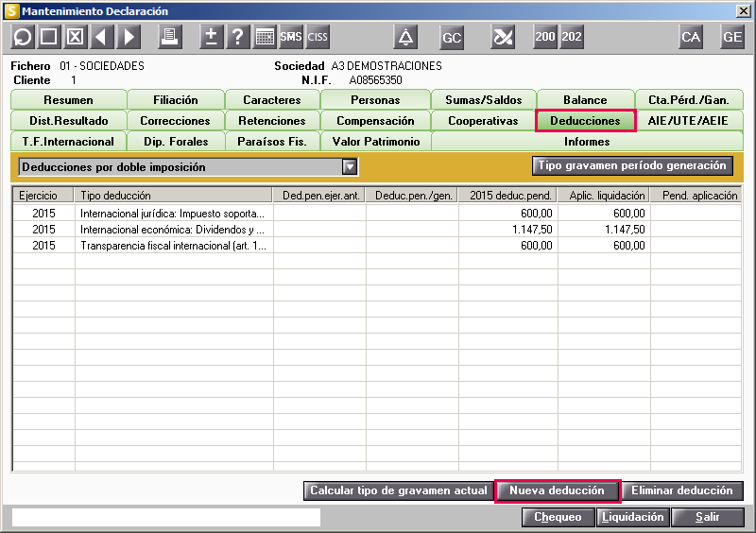Viewport: 756px width, 533px height.
Task: Open the T.F.Internacional tab
Action: 68,142
